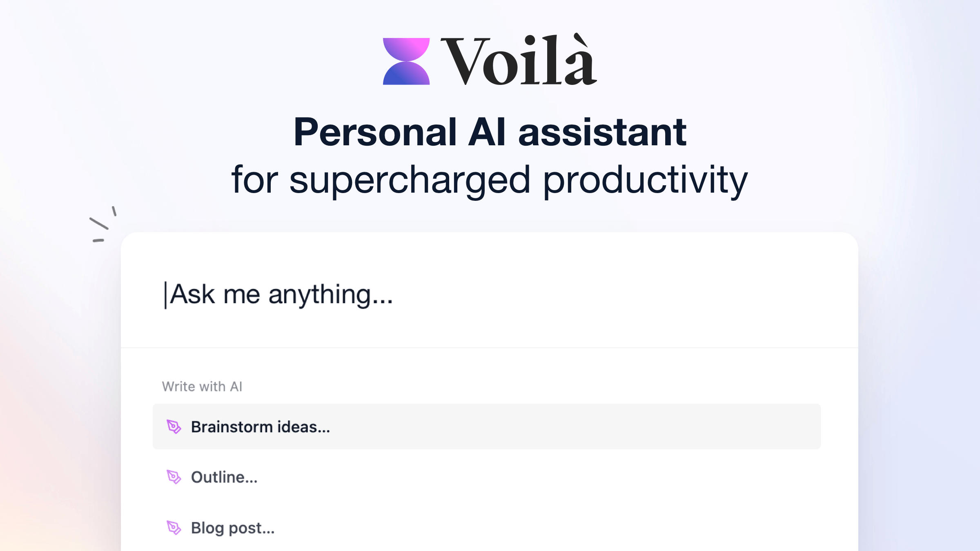The height and width of the screenshot is (551, 980).
Task: Click the pen icon beside Brainstorm ideas
Action: [174, 427]
